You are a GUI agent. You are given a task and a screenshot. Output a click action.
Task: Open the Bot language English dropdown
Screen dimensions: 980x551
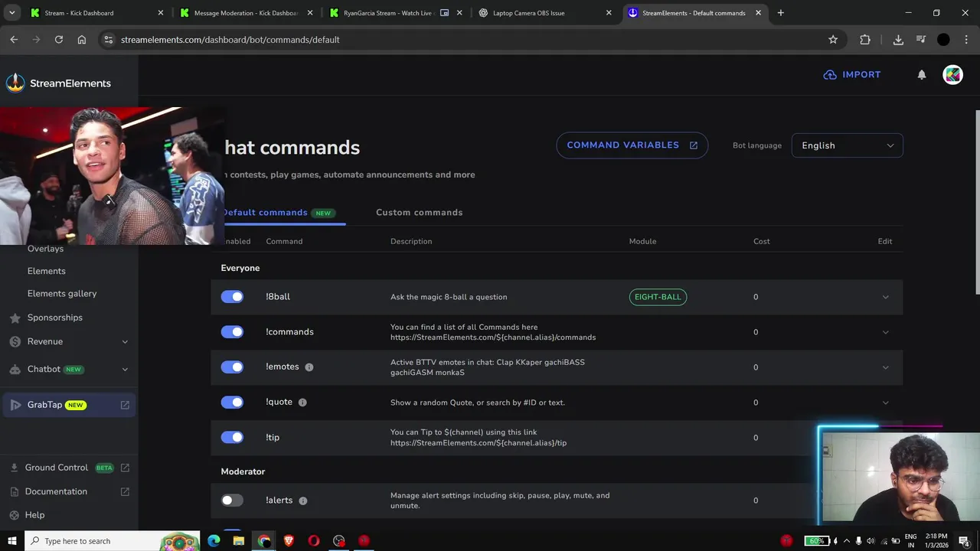pos(848,145)
